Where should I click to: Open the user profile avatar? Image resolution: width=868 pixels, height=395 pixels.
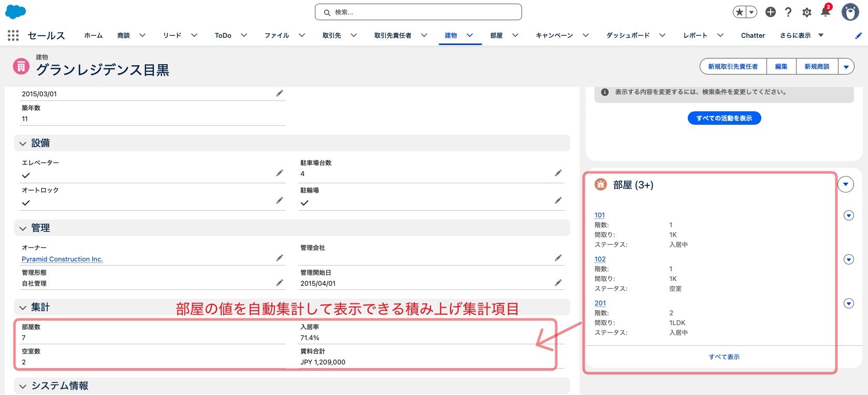(850, 11)
